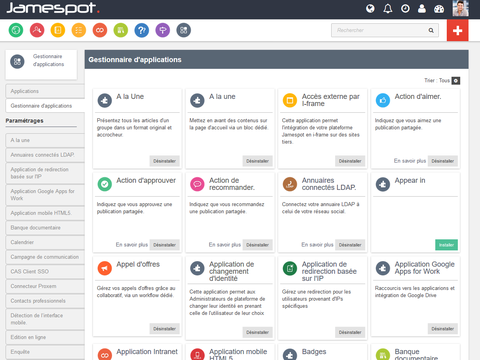
Task: Click the Action d'approuver checkmark icon
Action: (104, 184)
